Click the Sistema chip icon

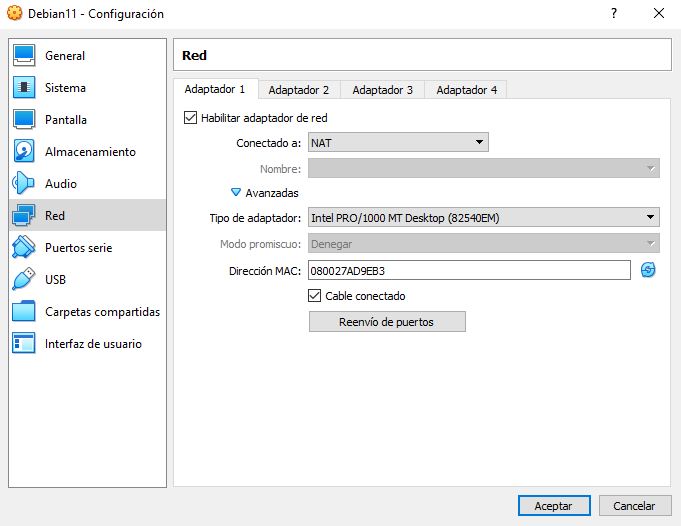[24, 87]
